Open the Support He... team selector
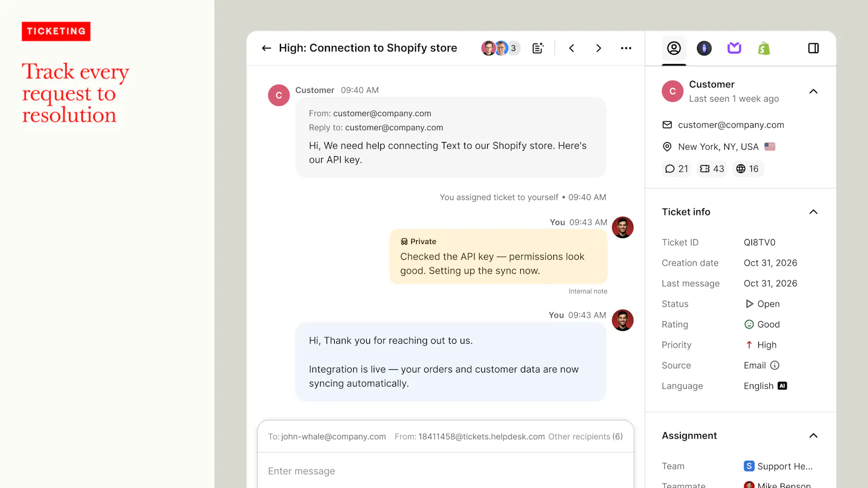Image resolution: width=868 pixels, height=488 pixels. 778,466
